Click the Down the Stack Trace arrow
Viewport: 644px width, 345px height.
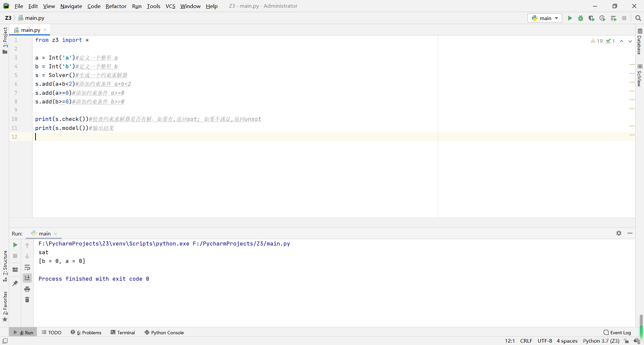click(27, 256)
